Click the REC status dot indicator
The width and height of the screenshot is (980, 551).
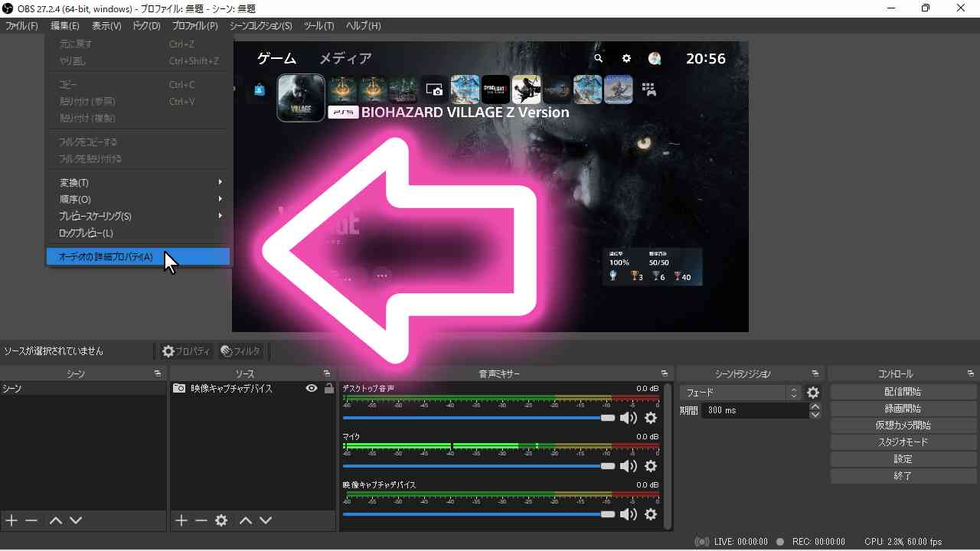point(780,542)
